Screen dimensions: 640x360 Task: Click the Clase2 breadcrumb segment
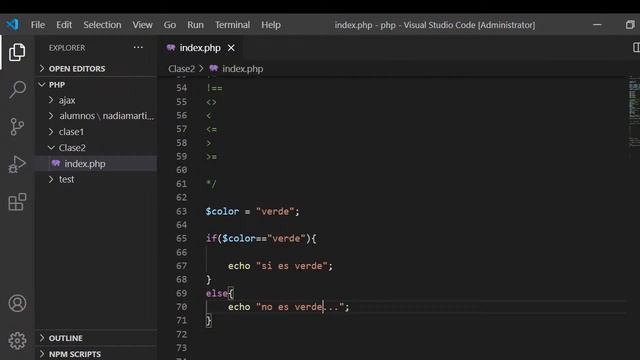point(182,69)
